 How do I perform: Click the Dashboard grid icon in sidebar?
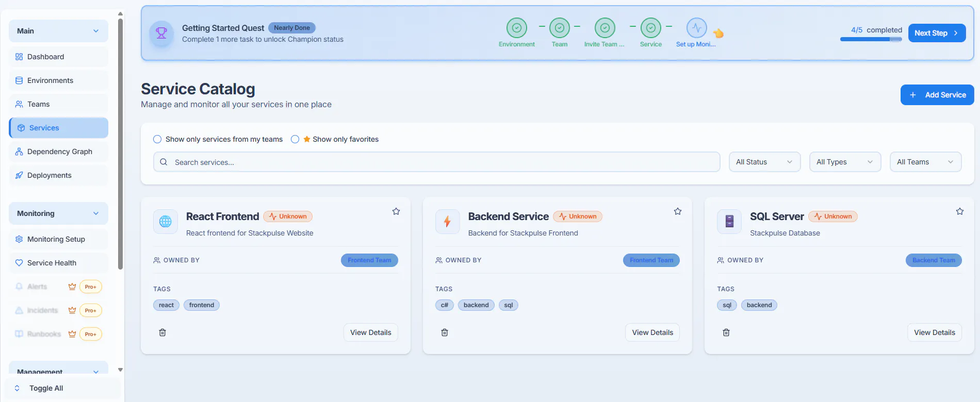(x=19, y=57)
